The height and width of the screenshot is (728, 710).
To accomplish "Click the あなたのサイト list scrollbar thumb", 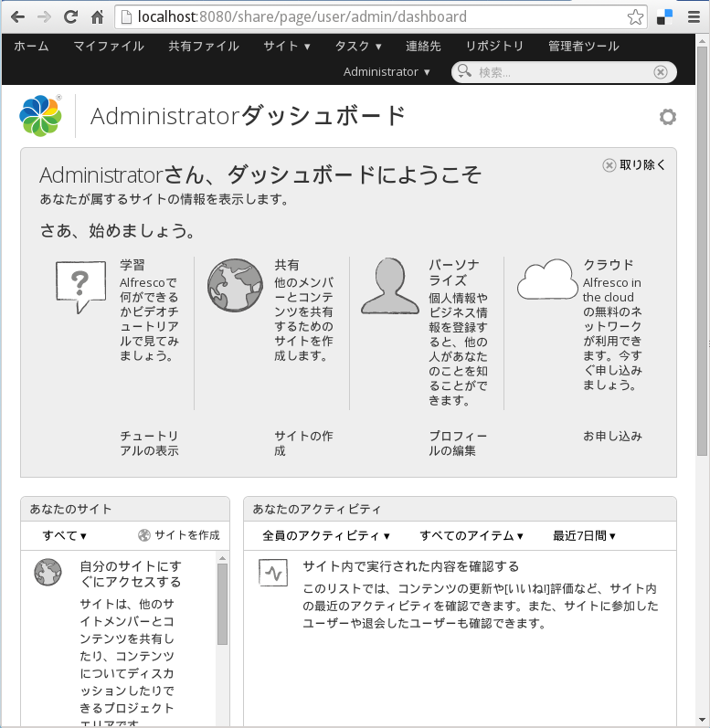I will click(x=222, y=604).
